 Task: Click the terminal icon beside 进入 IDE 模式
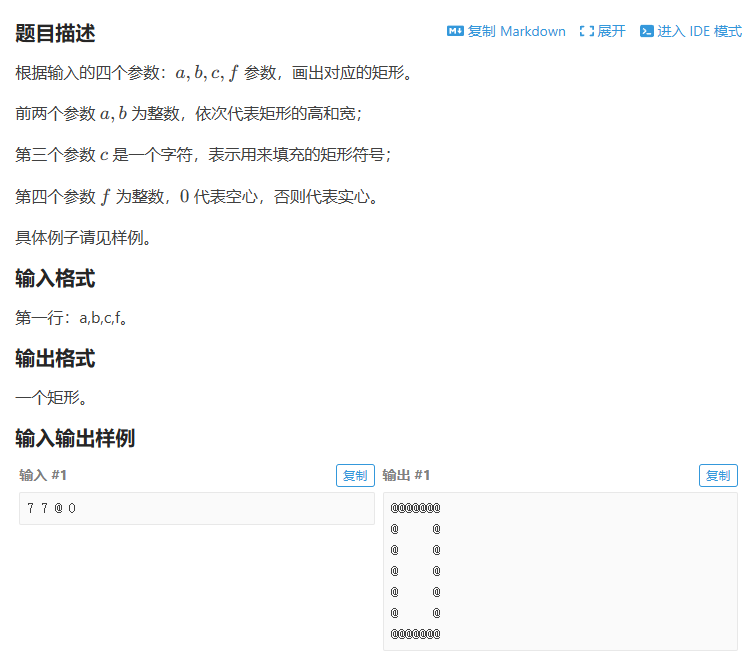point(646,31)
